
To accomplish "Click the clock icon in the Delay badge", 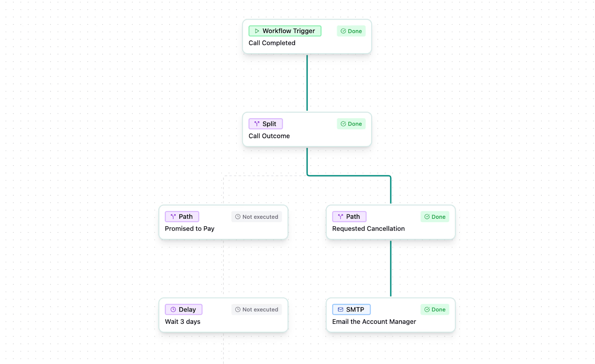I will click(173, 310).
